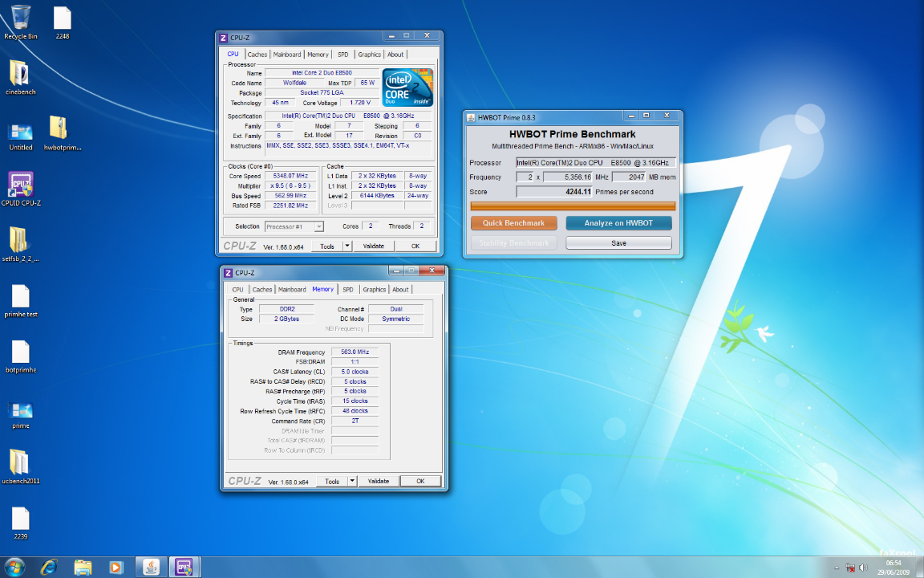Click the 5,356.16 MHz frequency field
The width and height of the screenshot is (924, 578).
click(568, 177)
